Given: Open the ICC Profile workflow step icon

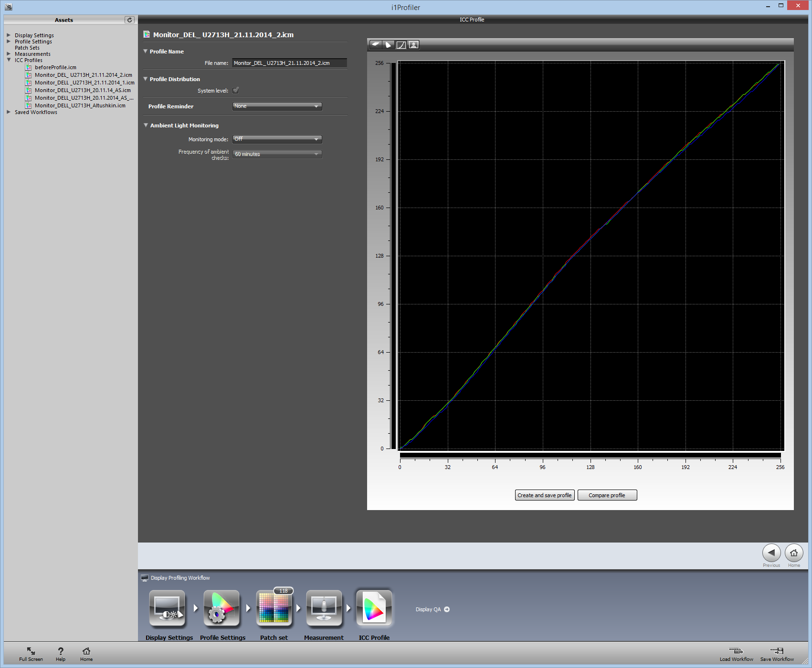Looking at the screenshot, I should coord(374,608).
